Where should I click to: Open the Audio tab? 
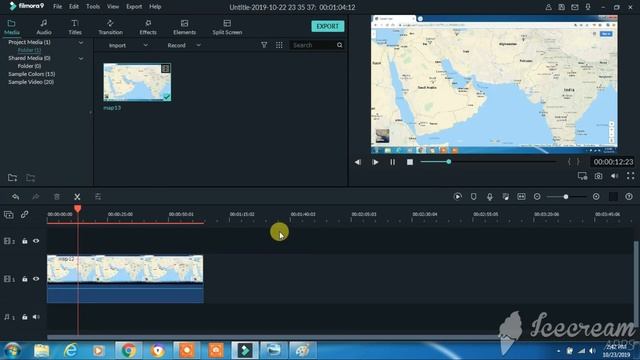(x=44, y=27)
